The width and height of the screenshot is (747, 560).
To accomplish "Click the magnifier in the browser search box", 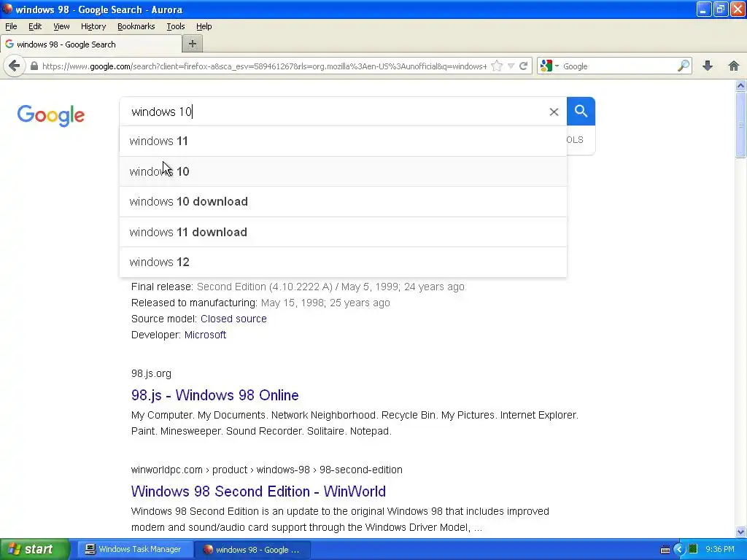I will (x=684, y=66).
